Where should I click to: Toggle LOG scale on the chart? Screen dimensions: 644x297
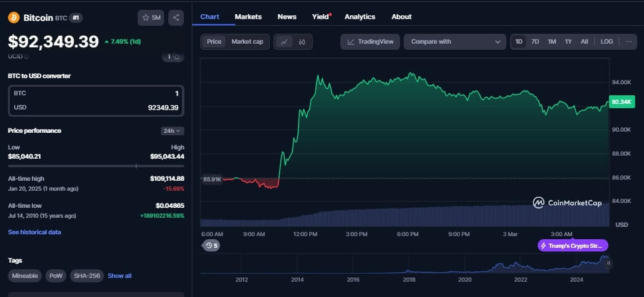click(x=607, y=41)
